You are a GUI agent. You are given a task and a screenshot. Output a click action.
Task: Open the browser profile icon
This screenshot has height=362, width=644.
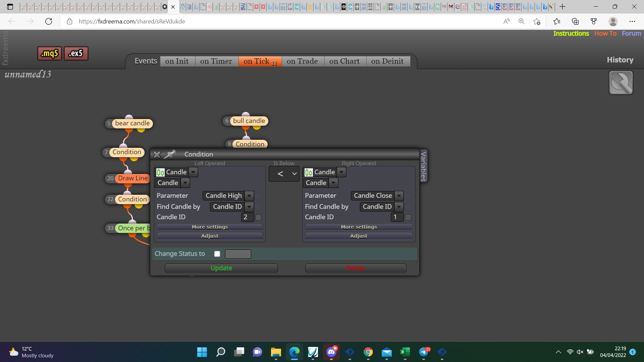(613, 21)
